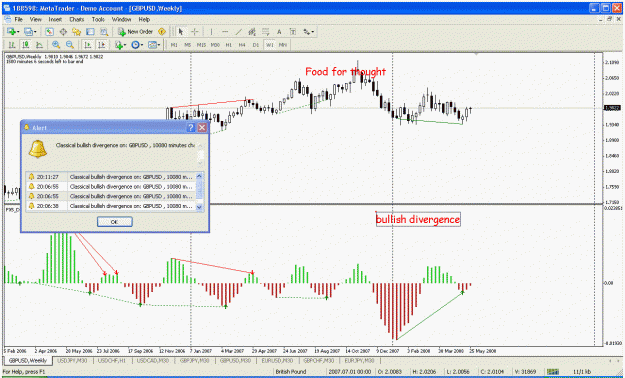This screenshot has width=625, height=378.
Task: Activate the MN monthly timeframe button
Action: pyautogui.click(x=283, y=45)
